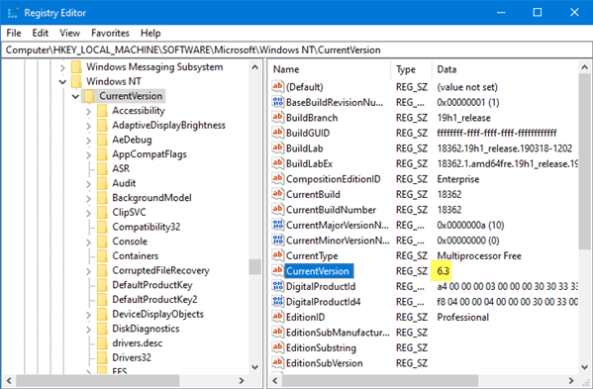
Task: Select the drivers.desc tree key
Action: tap(137, 343)
